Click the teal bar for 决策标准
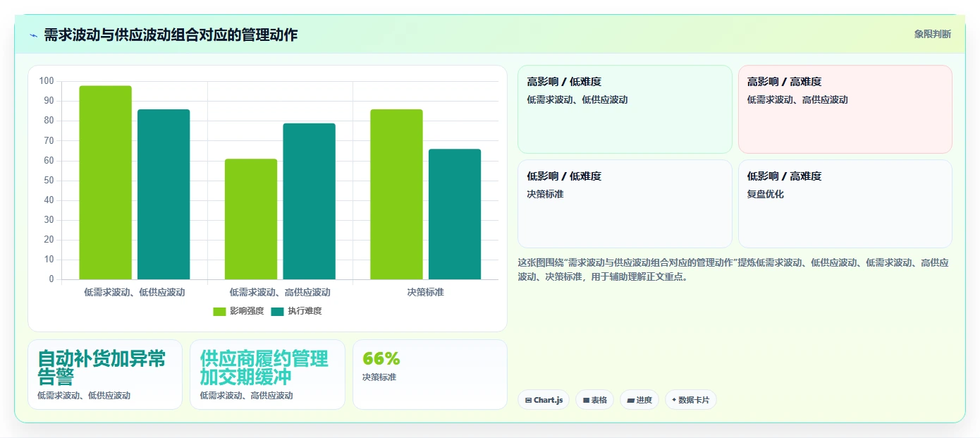 pyautogui.click(x=455, y=214)
